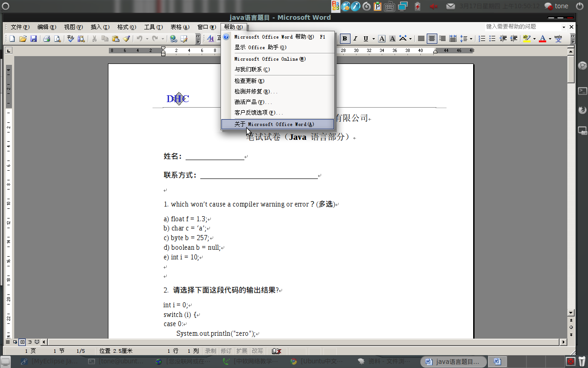Toggle Italic formatting
Image resolution: width=588 pixels, height=368 pixels.
tap(355, 39)
